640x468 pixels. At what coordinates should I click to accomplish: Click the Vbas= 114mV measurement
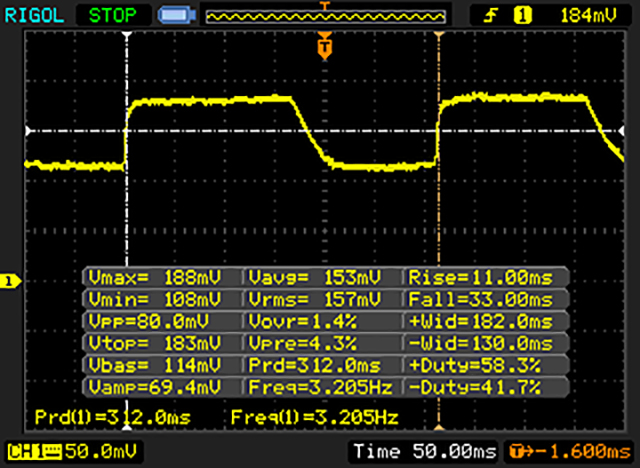(x=155, y=365)
